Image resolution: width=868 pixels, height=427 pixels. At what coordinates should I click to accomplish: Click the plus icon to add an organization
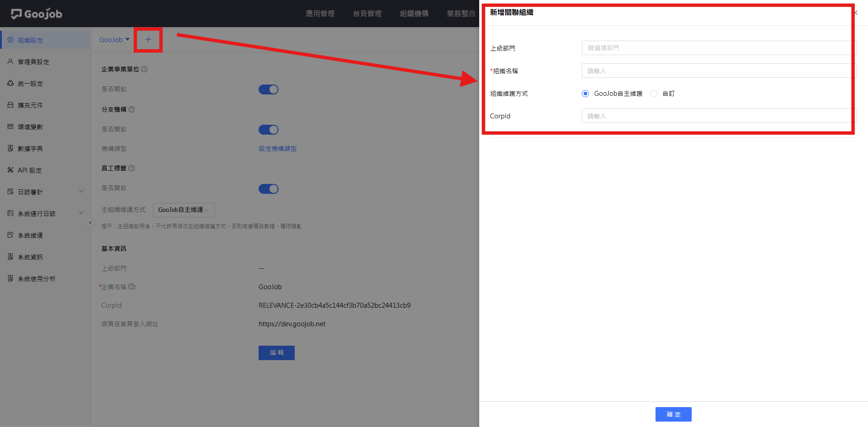click(x=148, y=40)
